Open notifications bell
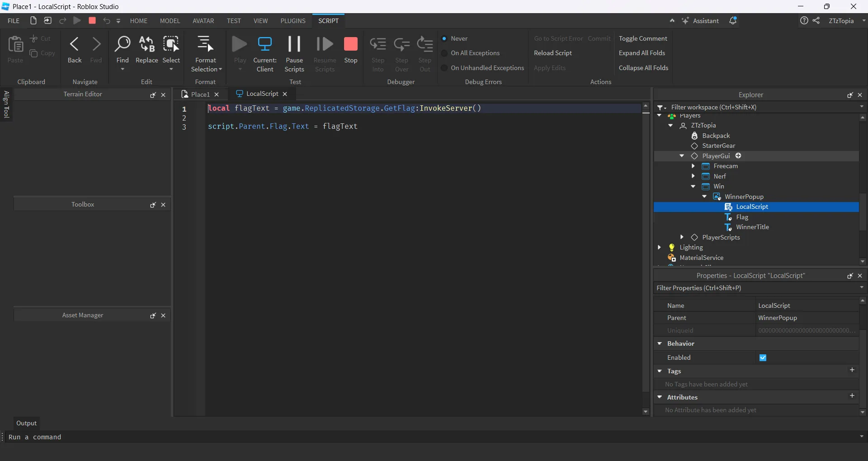The width and height of the screenshot is (868, 461). (733, 21)
